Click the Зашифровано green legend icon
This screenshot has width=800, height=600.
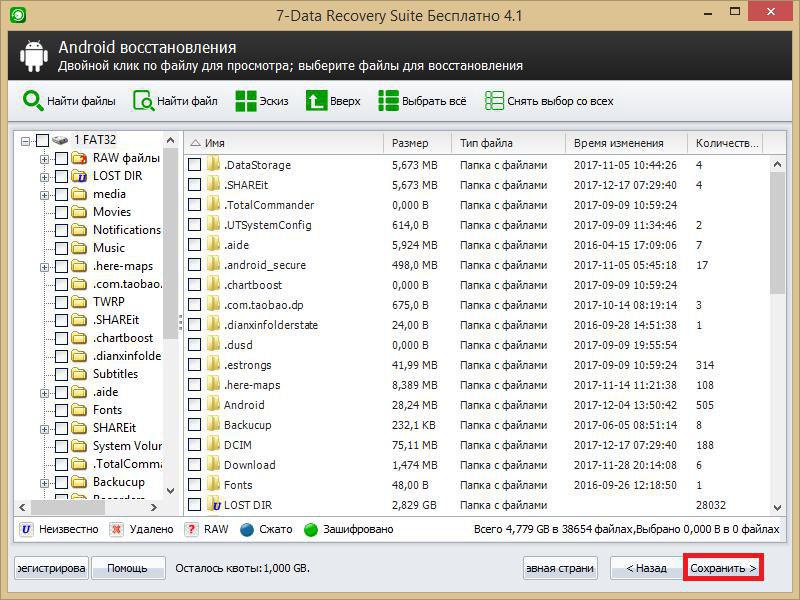pos(311,530)
